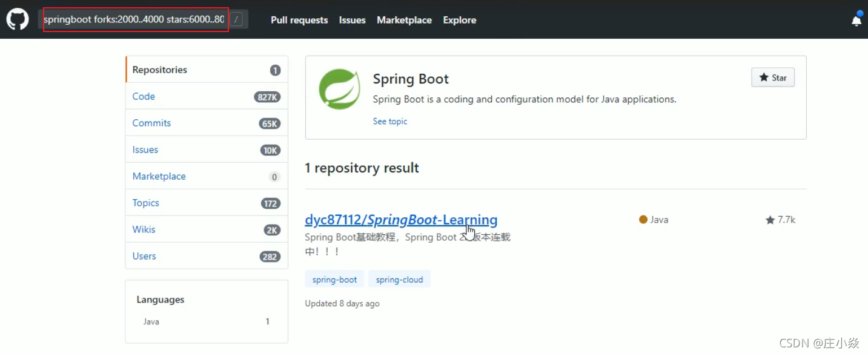Screen dimensions: 868x354
Task: Click the slash shortcut key icon
Action: (237, 19)
